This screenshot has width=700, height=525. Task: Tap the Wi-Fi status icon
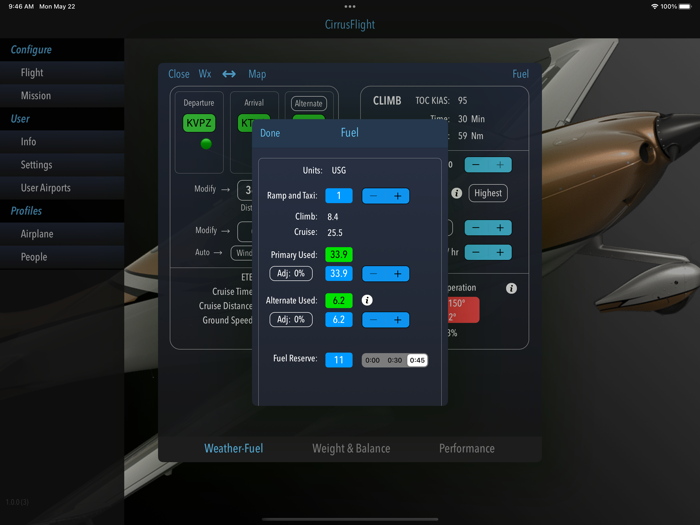(x=654, y=7)
